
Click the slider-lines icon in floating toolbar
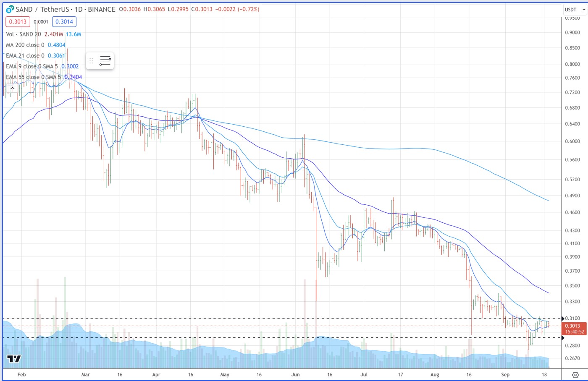point(105,61)
